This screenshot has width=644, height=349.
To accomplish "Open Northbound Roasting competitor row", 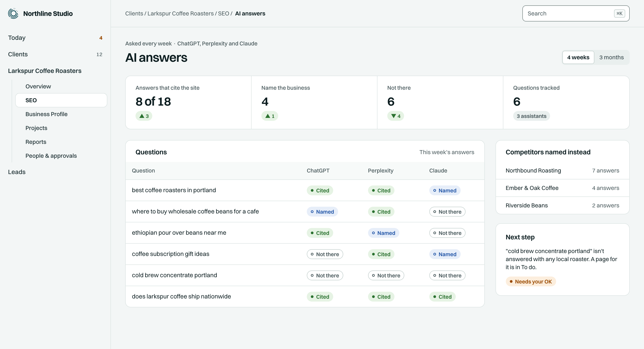I will pos(562,171).
